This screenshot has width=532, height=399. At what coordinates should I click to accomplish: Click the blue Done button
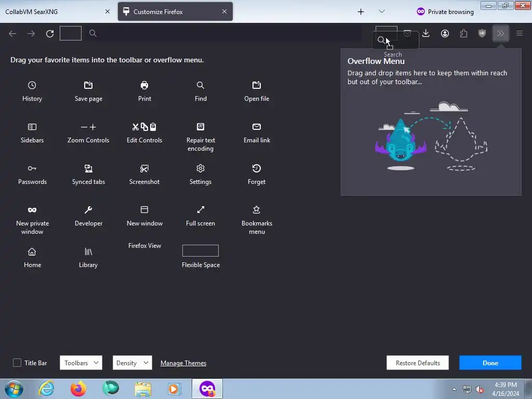pos(490,363)
